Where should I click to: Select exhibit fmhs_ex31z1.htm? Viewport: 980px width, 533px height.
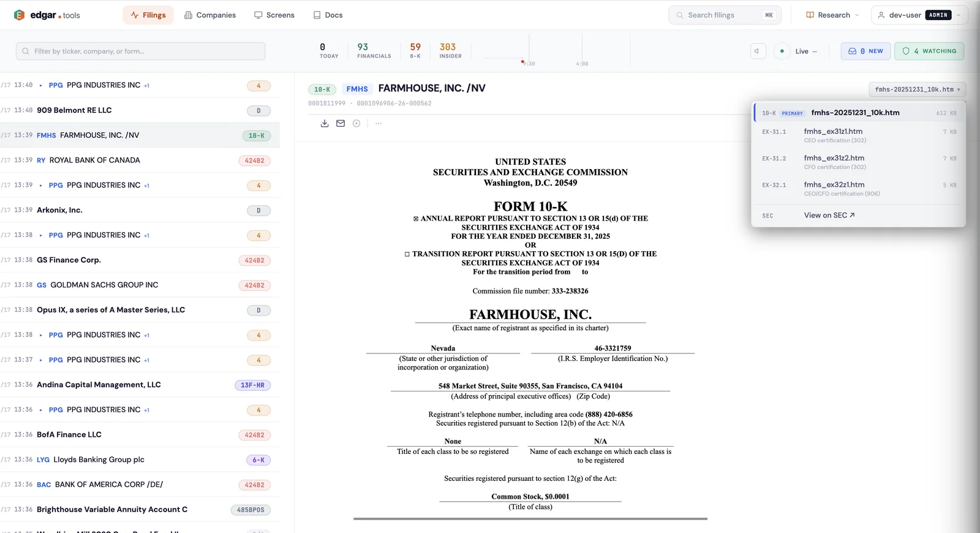(x=859, y=135)
